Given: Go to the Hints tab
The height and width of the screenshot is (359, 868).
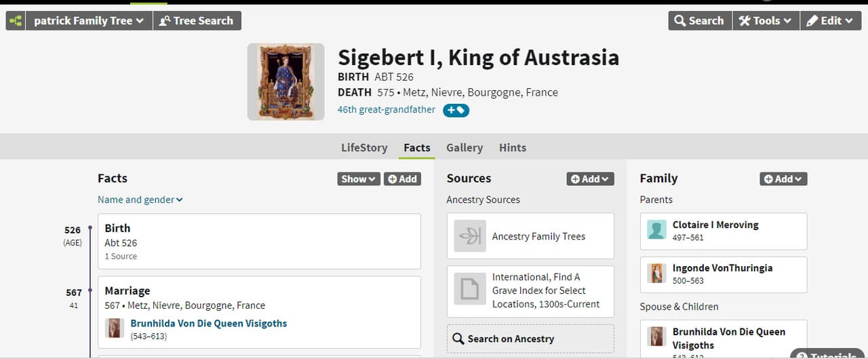Looking at the screenshot, I should coord(513,147).
